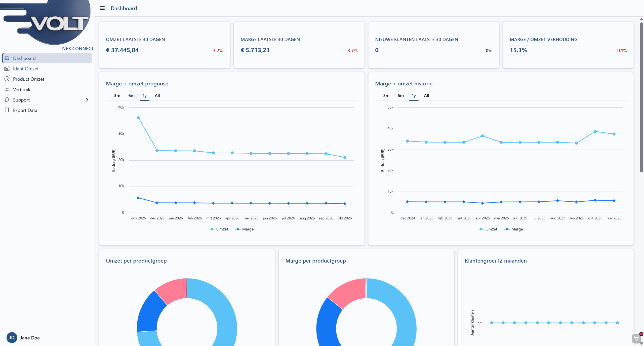Select All range in historie chart

tap(426, 96)
